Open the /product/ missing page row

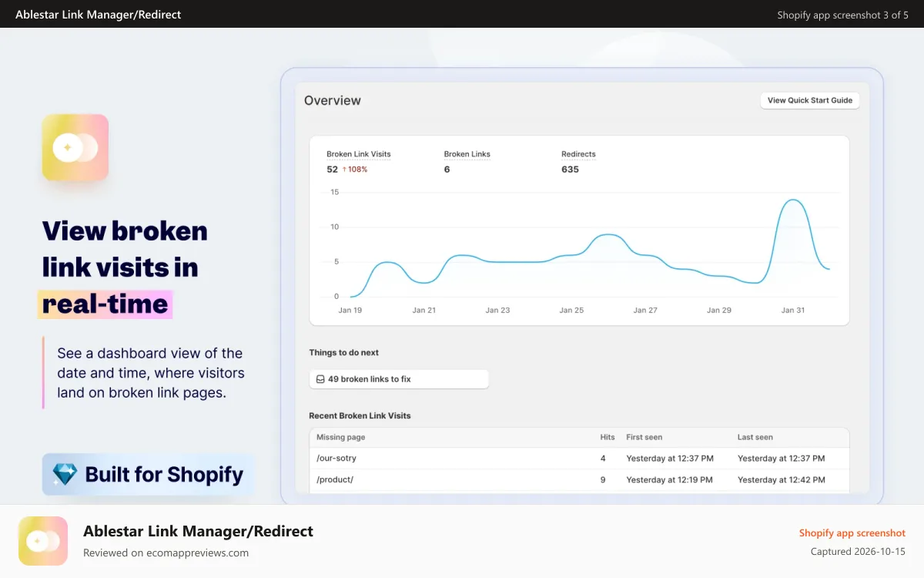[x=579, y=479]
